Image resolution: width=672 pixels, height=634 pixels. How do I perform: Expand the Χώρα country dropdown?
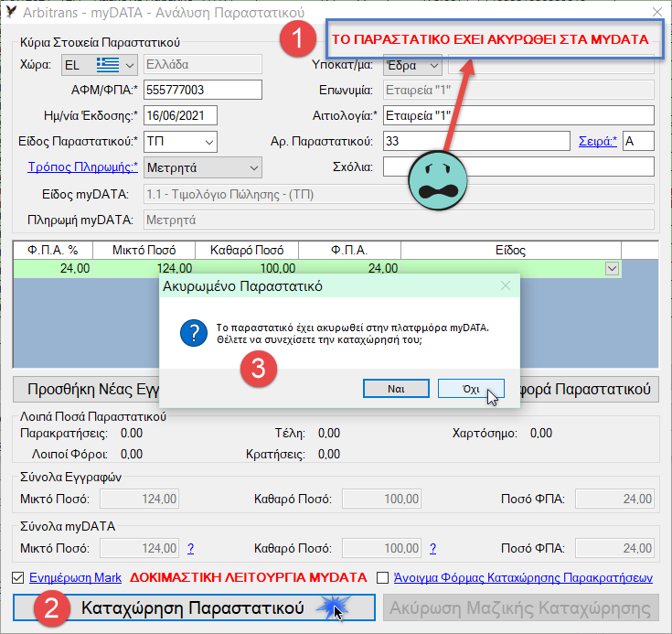[x=130, y=65]
